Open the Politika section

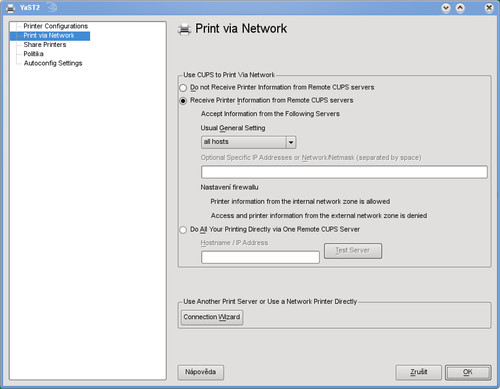coord(33,54)
